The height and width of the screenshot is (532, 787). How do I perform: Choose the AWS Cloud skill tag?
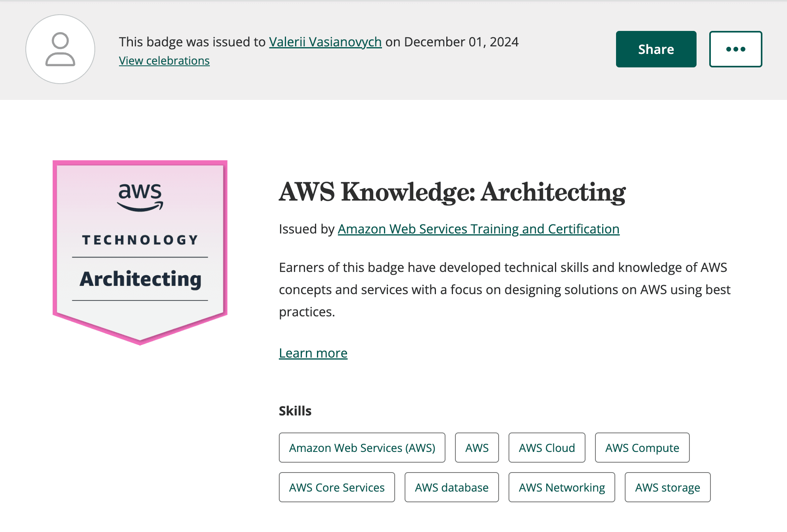pos(547,448)
